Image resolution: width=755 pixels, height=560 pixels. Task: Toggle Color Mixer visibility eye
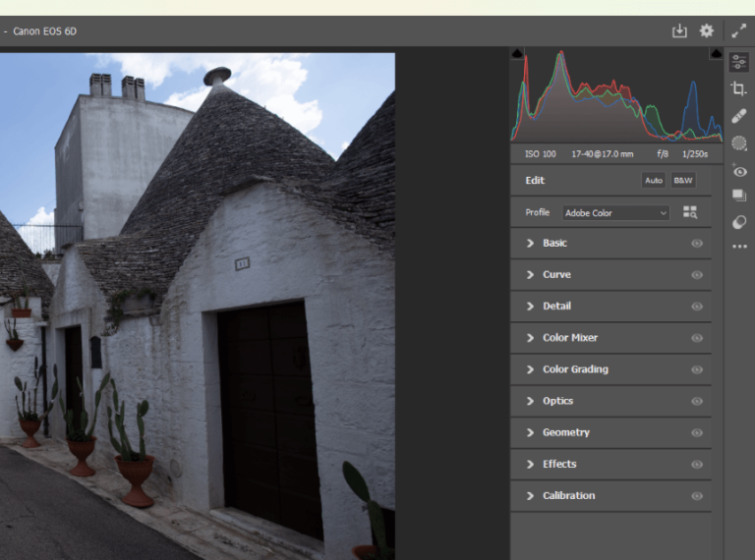(x=697, y=338)
